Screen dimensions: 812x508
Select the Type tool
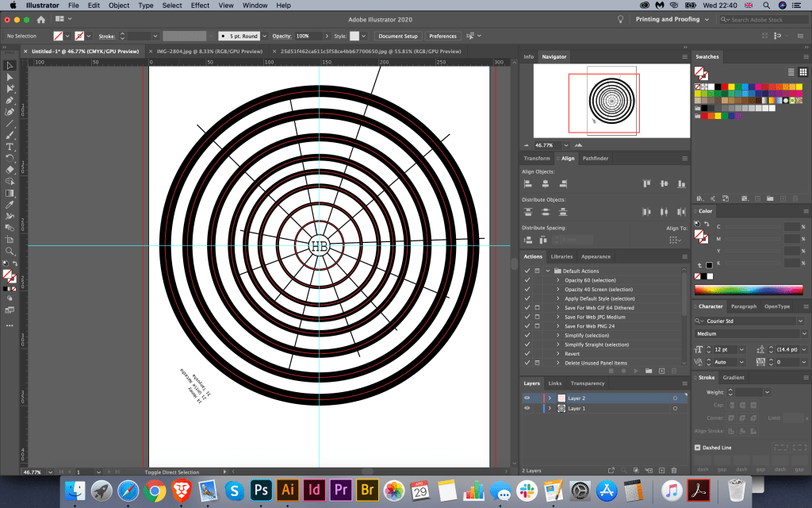[x=10, y=147]
